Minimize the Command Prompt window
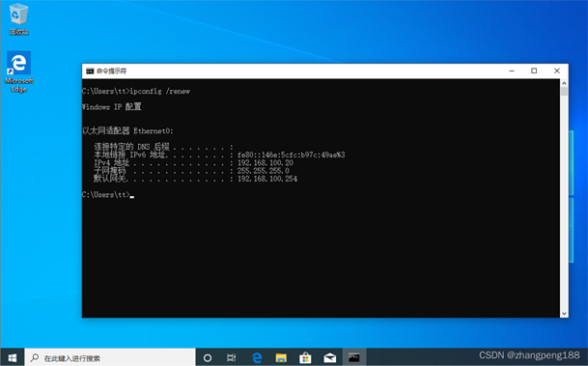Screen dimensions: 588x366 [x=512, y=70]
